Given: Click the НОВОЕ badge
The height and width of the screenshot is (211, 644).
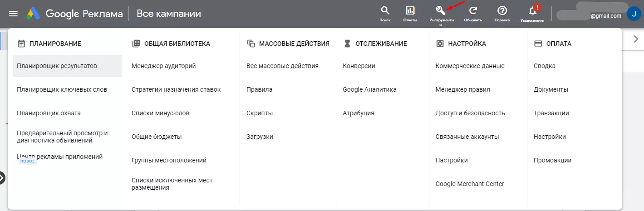Looking at the screenshot, I should pos(28,161).
